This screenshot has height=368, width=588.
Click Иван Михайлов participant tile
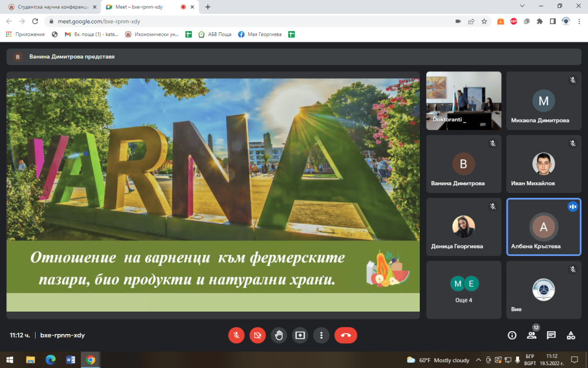[x=544, y=164]
